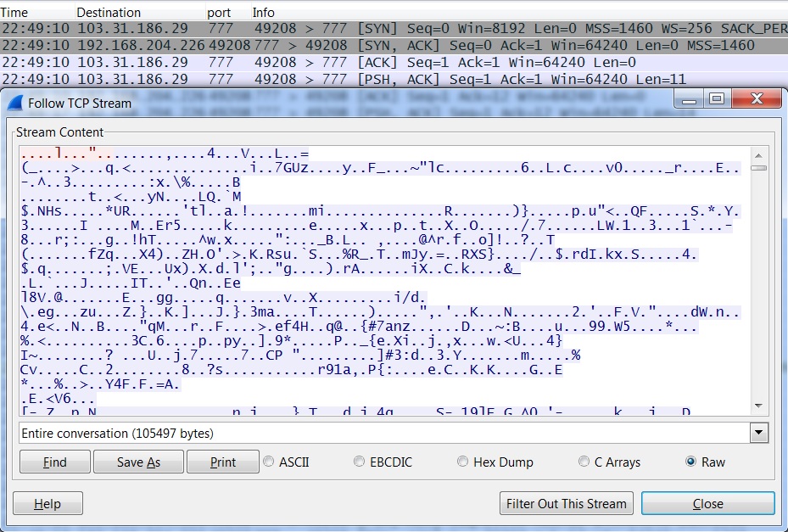Image resolution: width=788 pixels, height=532 pixels.
Task: Click Filter Out This Stream
Action: click(566, 504)
